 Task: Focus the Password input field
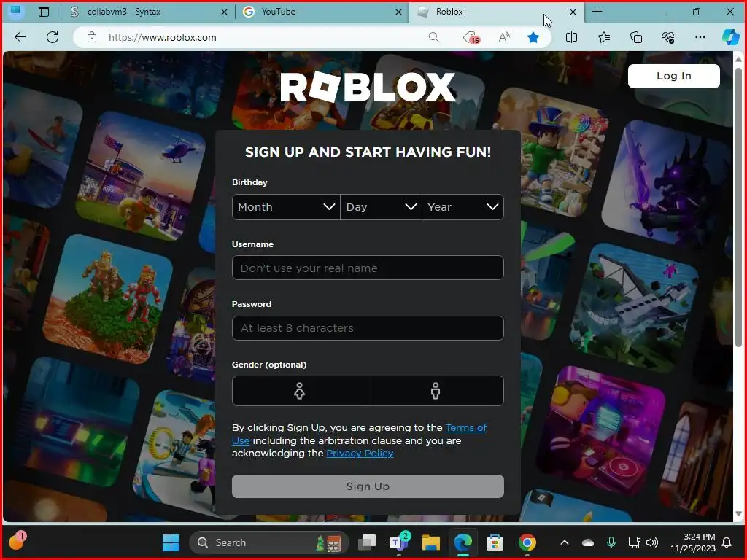tap(368, 328)
